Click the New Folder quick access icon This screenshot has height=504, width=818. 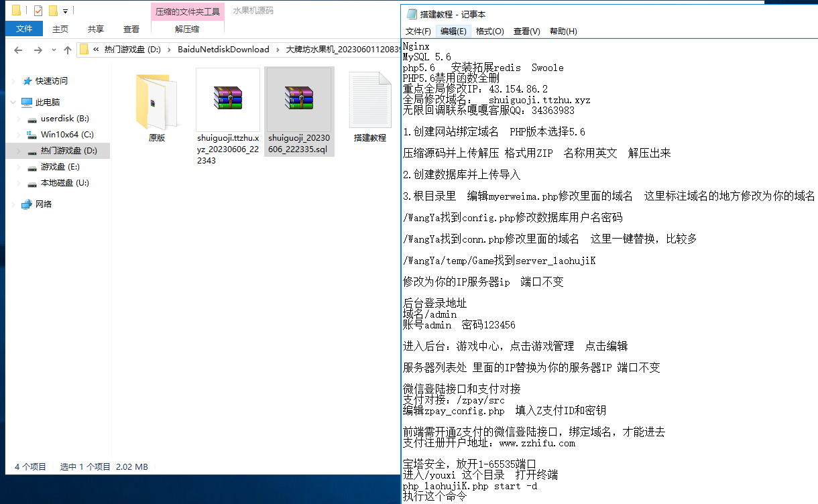pos(53,11)
